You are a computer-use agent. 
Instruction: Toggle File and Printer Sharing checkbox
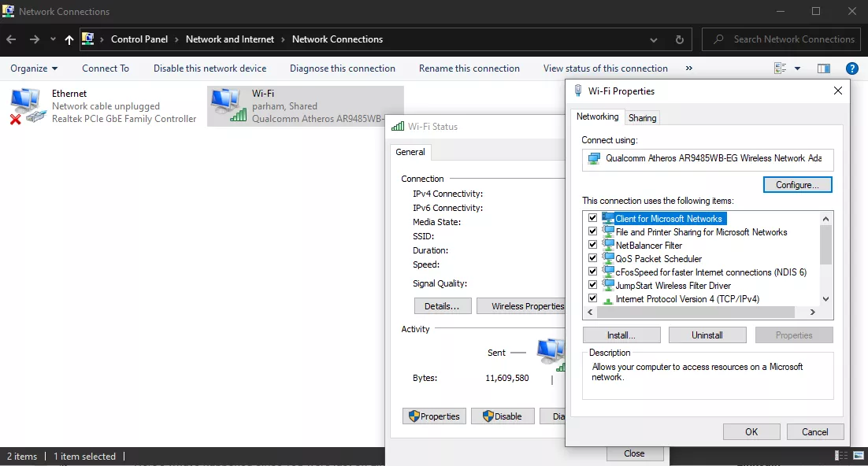click(592, 231)
